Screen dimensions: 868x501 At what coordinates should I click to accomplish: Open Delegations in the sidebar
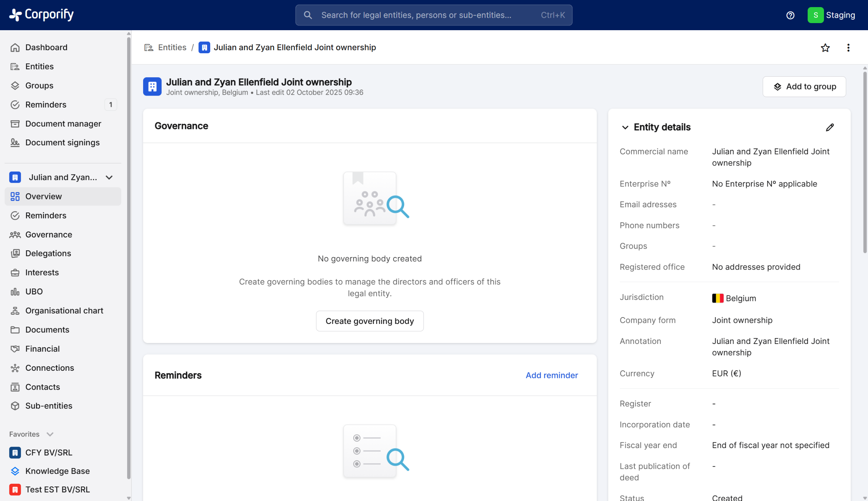pos(48,253)
